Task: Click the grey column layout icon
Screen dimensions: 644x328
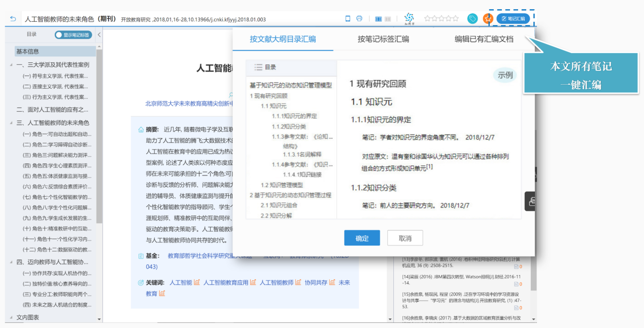Action: (x=388, y=19)
